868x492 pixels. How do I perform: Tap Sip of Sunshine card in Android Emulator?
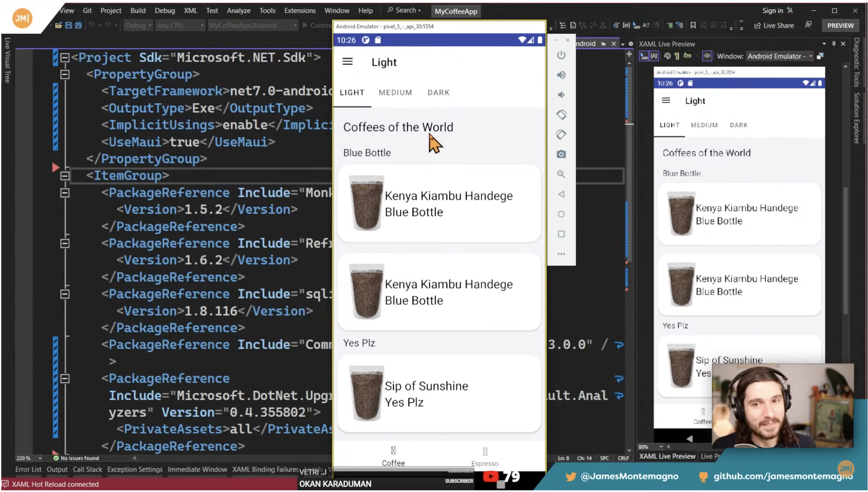coord(439,394)
